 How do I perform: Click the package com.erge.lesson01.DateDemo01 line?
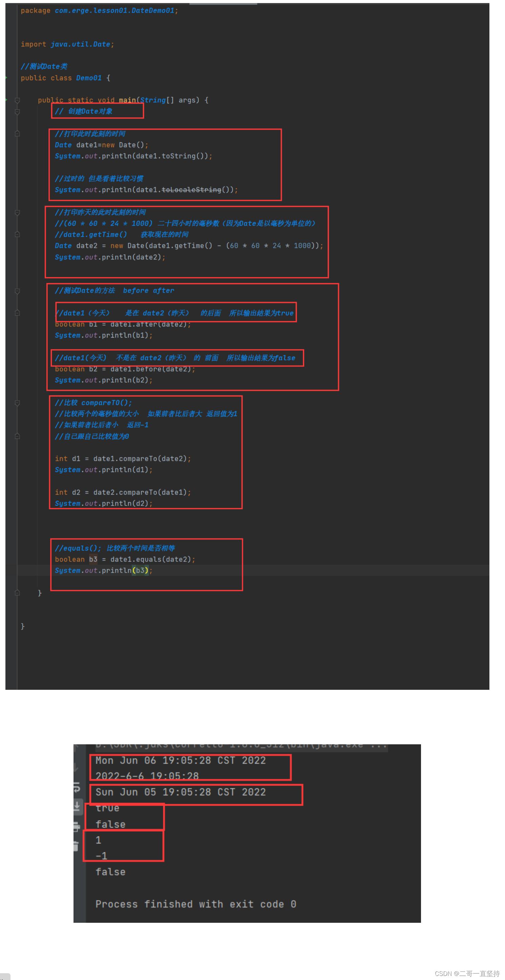pos(99,10)
